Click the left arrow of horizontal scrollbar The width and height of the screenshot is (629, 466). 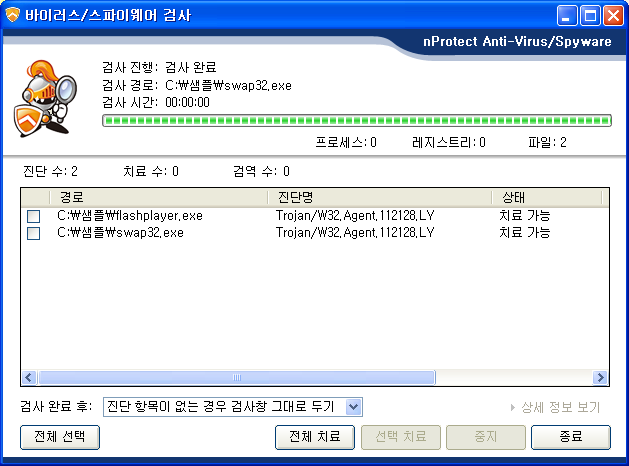tap(29, 377)
